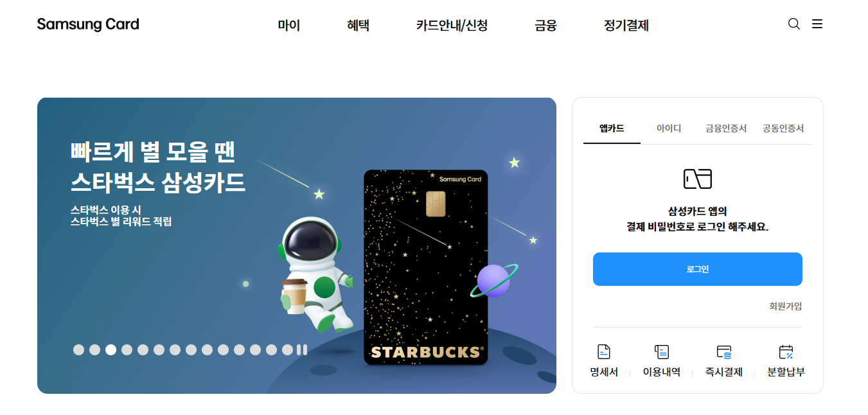The height and width of the screenshot is (415, 868).
Task: Click the 이용내역 usage history icon
Action: tap(662, 351)
